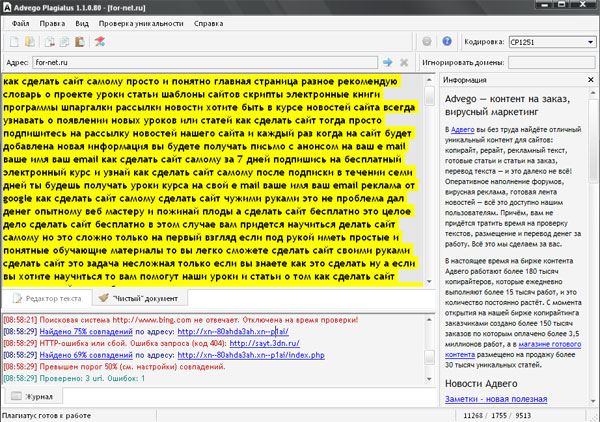600x422 pixels.
Task: Maximize the Advego Plagiatus window
Action: 561,5
